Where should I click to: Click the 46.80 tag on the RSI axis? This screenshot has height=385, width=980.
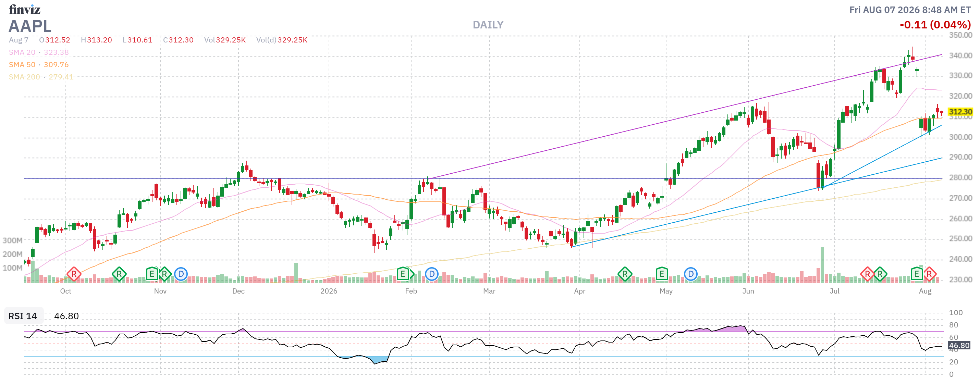tap(959, 345)
